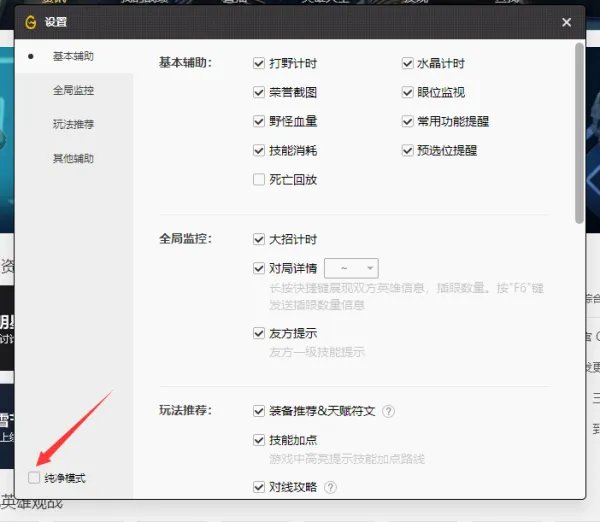
Task: Toggle 常用功能提醒 checkbox
Action: pyautogui.click(x=408, y=121)
